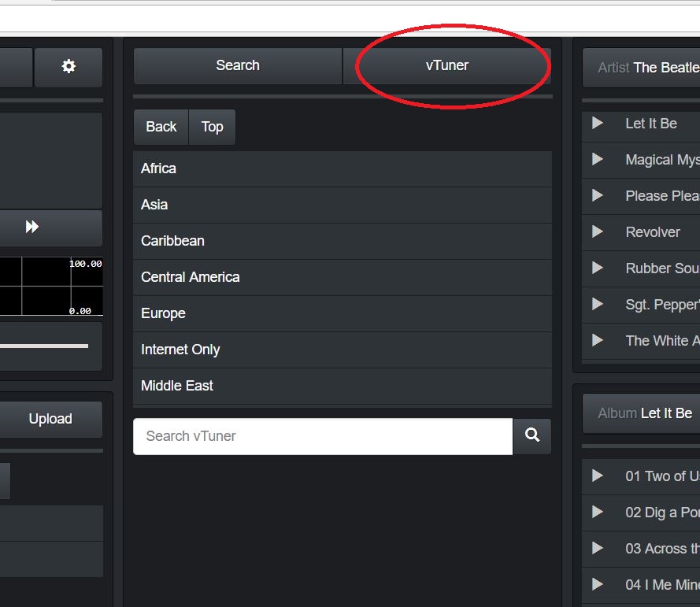Switch to the vTuner tab
700x607 pixels.
447,65
